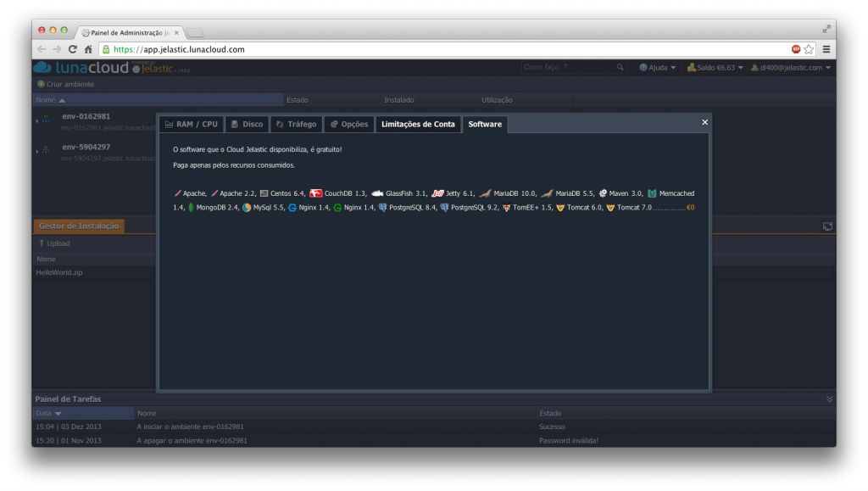The height and width of the screenshot is (491, 868).
Task: Maximize the deployment manager panel
Action: 827,226
